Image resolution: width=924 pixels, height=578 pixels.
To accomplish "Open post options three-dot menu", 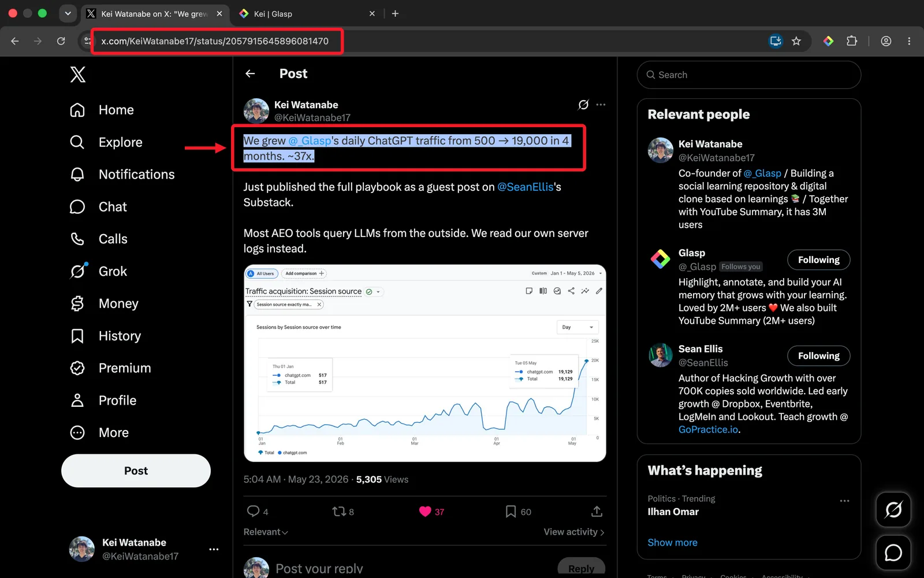I will (x=601, y=105).
